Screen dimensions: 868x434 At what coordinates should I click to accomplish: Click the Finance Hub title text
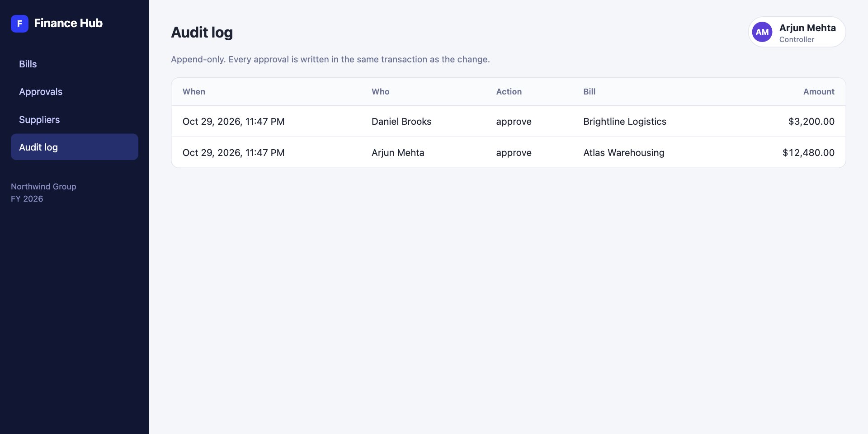68,23
